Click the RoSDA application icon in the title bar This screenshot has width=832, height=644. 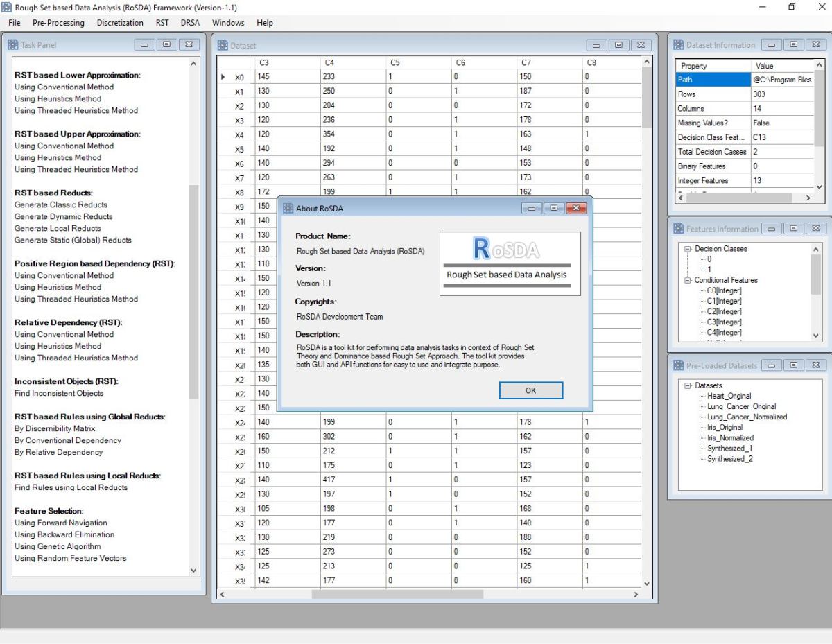(6, 6)
